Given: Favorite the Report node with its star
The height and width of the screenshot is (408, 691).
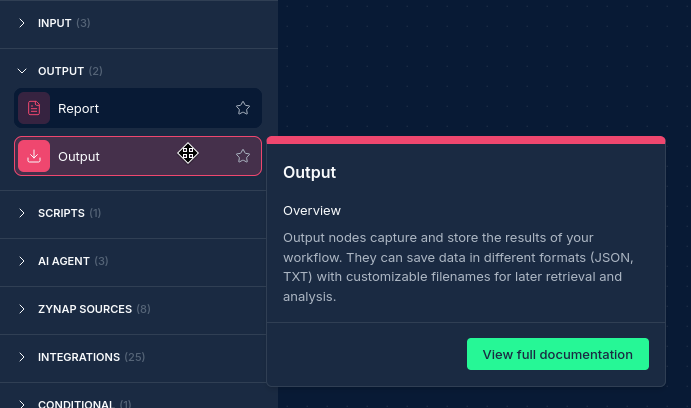Looking at the screenshot, I should point(243,108).
